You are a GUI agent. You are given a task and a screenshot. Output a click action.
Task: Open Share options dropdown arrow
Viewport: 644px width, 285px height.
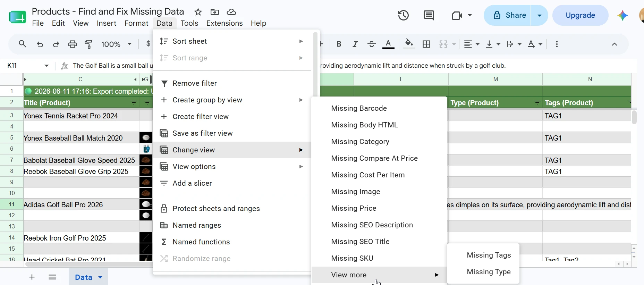tap(540, 15)
